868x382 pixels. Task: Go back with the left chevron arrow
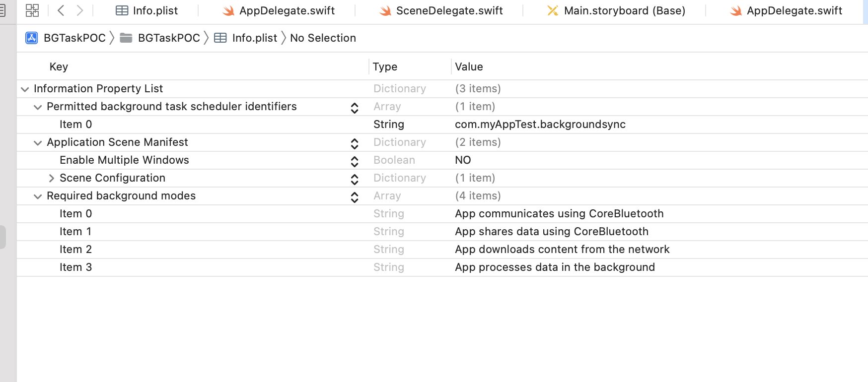61,10
